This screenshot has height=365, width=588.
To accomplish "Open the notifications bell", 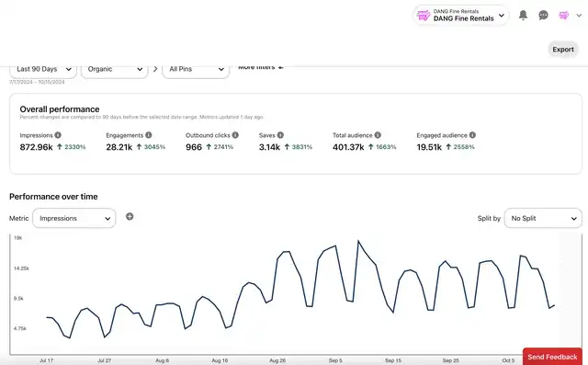I will point(523,15).
